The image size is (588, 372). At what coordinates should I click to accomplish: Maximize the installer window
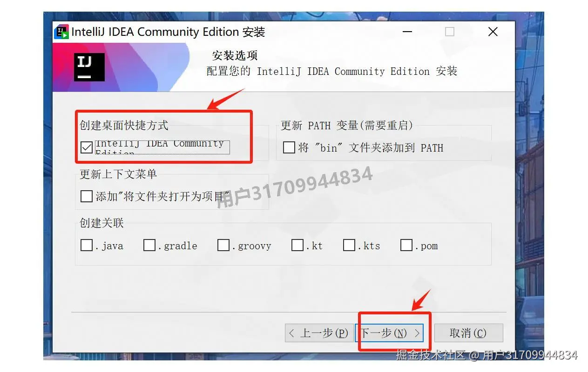[x=449, y=32]
